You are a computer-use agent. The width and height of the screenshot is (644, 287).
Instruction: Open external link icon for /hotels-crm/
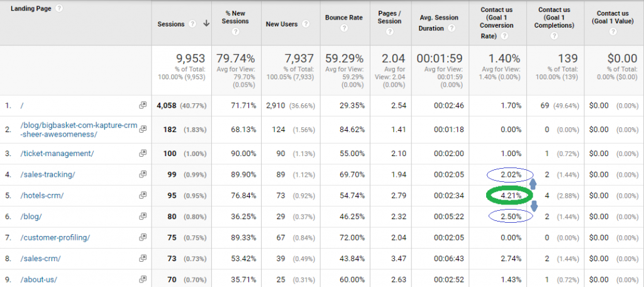(143, 195)
